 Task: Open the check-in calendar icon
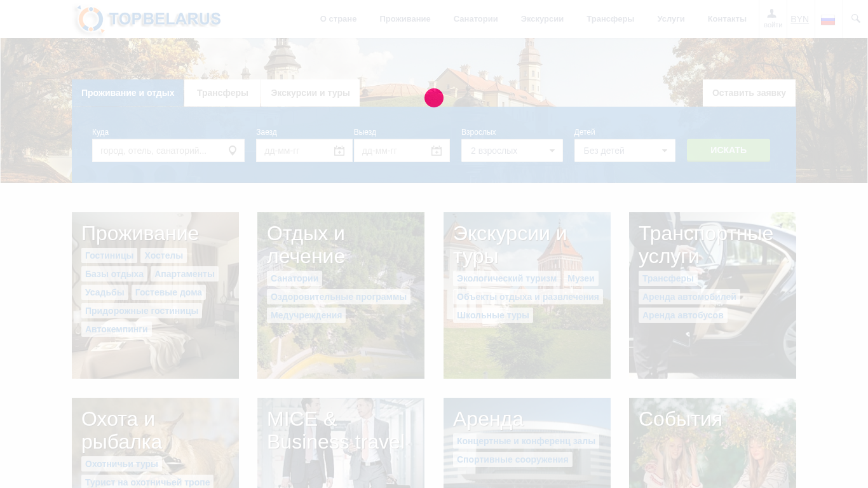339,151
